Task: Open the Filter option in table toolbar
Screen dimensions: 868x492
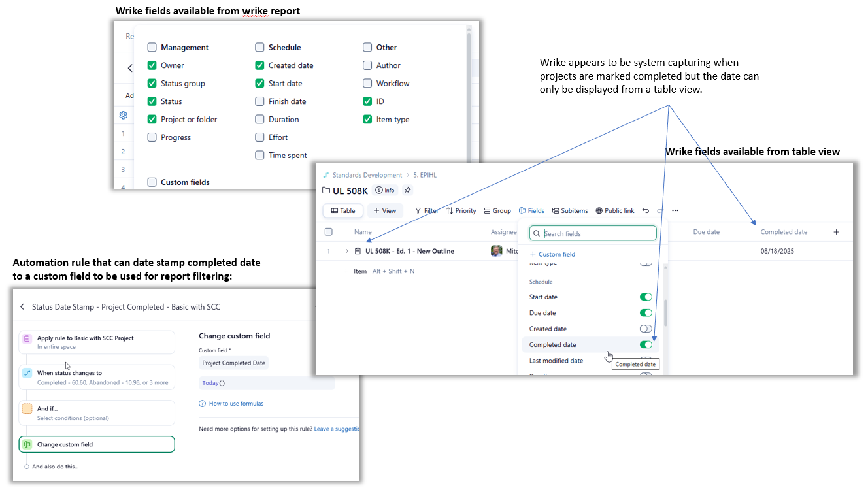Action: pos(427,211)
